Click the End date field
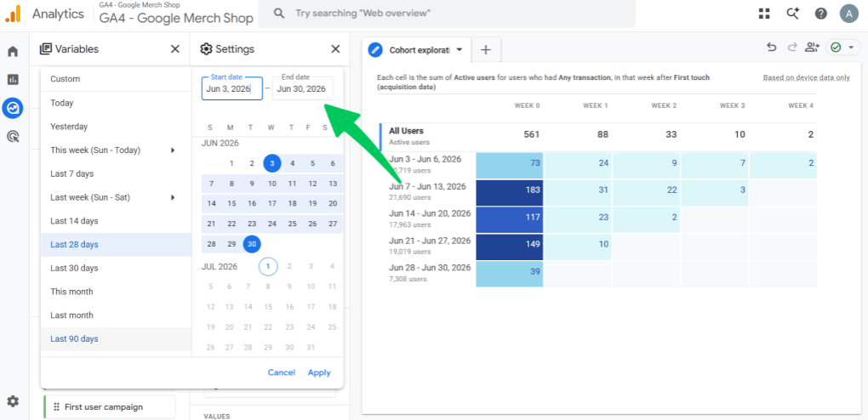 coord(303,88)
